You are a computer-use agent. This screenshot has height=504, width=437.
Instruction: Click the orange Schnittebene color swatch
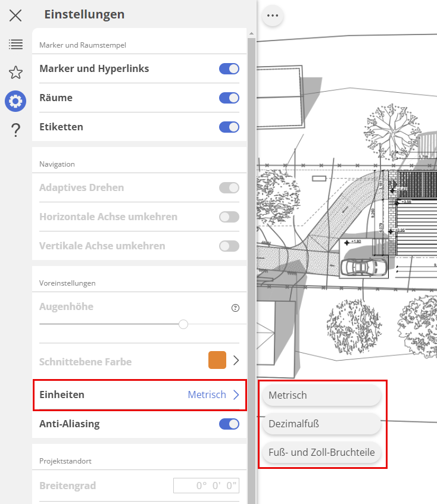(x=217, y=360)
